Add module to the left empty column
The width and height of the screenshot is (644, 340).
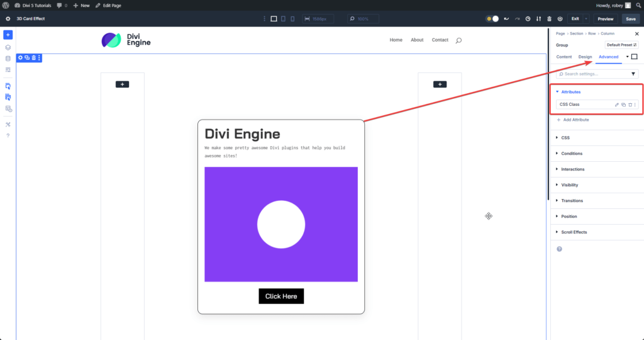coord(123,84)
